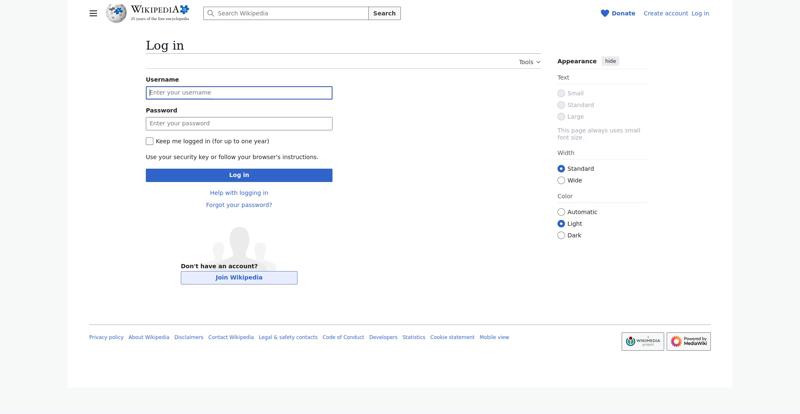Screen dimensions: 800x414
Task: Click the Search button
Action: [x=384, y=13]
